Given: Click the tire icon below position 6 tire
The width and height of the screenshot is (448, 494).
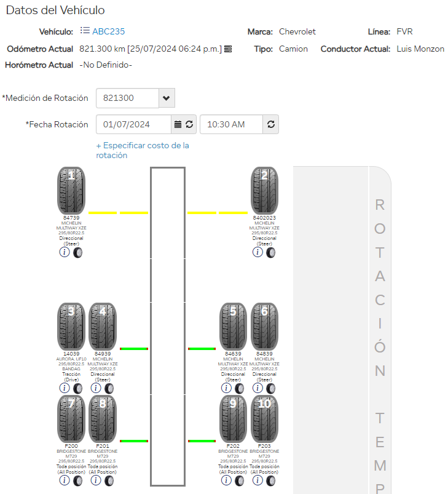Looking at the screenshot, I should [271, 388].
